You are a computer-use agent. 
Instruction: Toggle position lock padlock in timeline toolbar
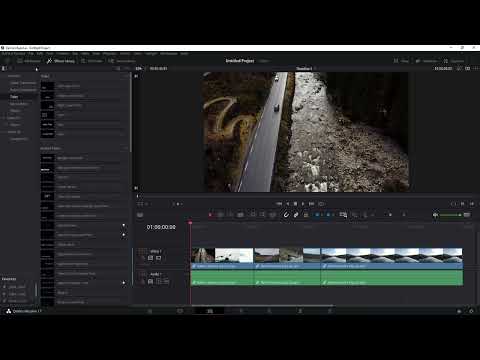pyautogui.click(x=306, y=215)
